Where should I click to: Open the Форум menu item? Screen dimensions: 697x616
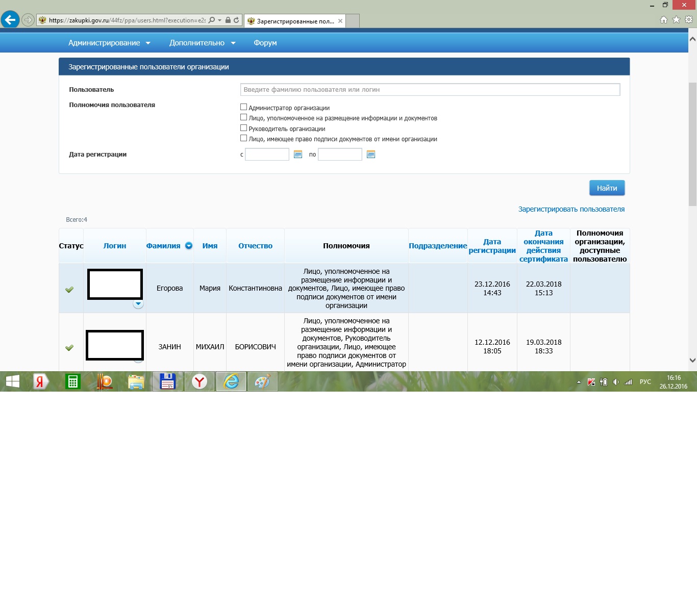tap(265, 43)
